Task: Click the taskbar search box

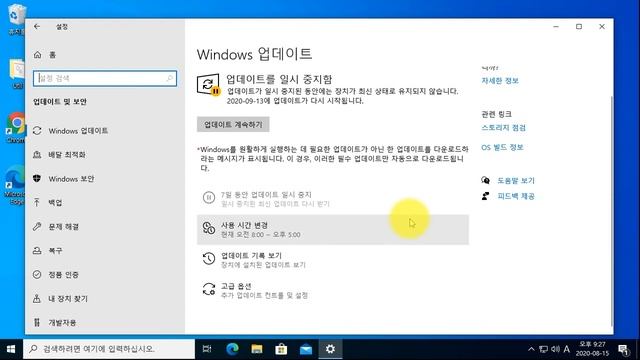Action: [x=109, y=349]
